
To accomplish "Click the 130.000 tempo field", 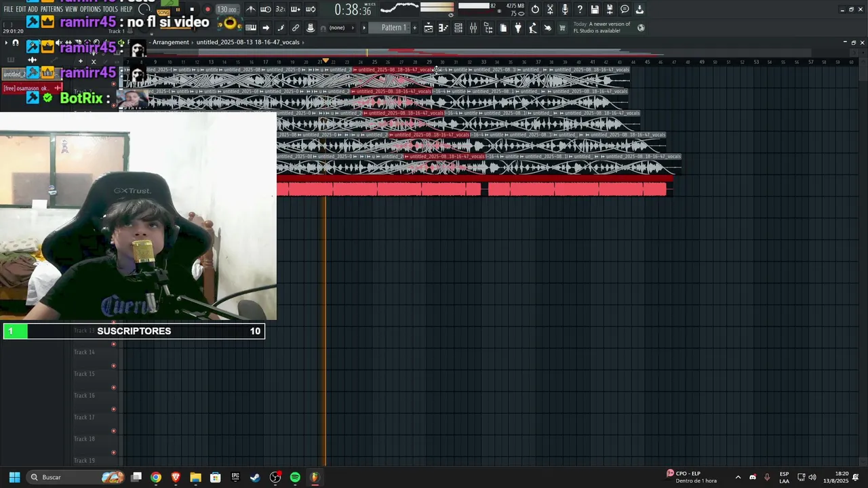I will coord(226,9).
